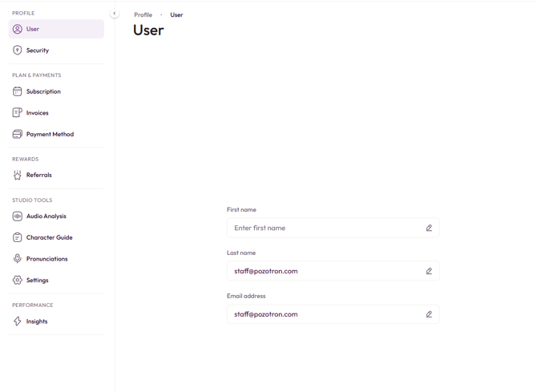Click the Subscription calendar icon
This screenshot has width=537, height=392.
pos(17,91)
